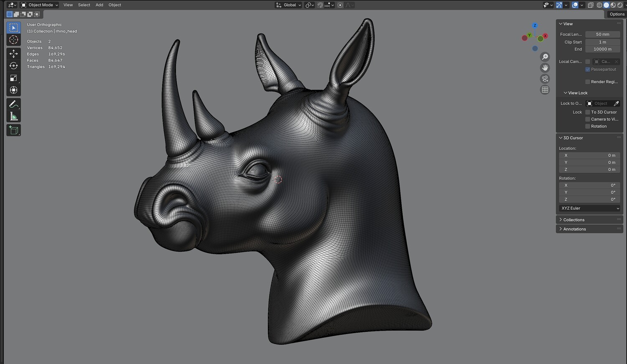Click the Add Cube tool
The width and height of the screenshot is (627, 364).
(14, 130)
